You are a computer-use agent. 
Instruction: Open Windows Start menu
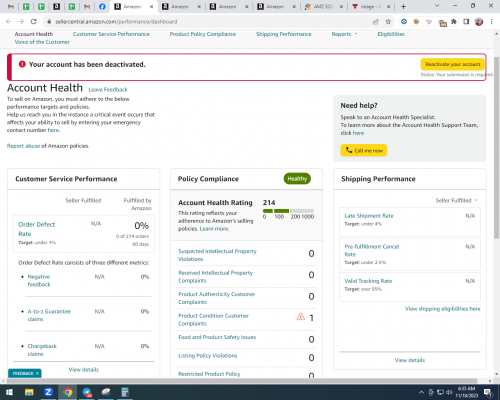tap(9, 392)
